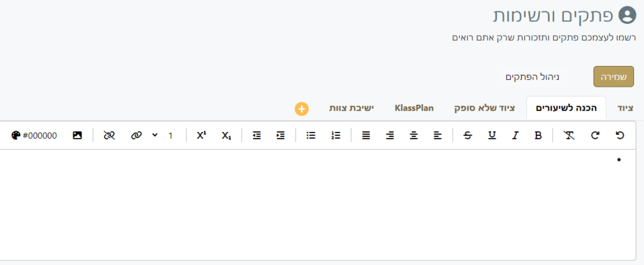Insert a numbered list

point(336,135)
